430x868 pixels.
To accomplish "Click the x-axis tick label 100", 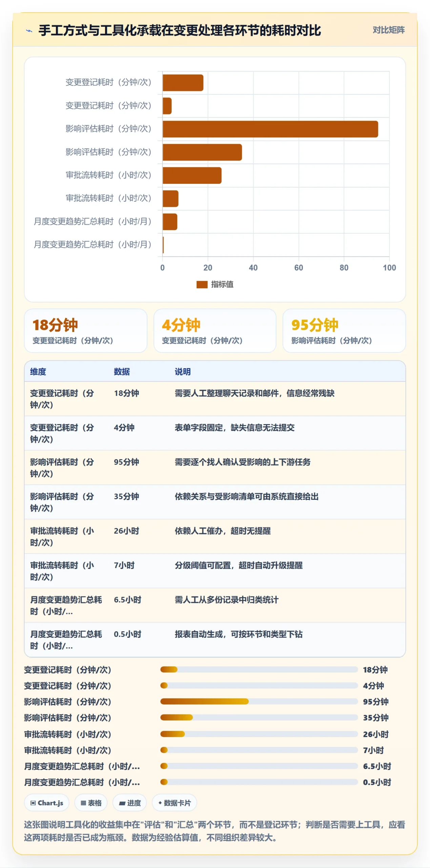I will [x=389, y=268].
